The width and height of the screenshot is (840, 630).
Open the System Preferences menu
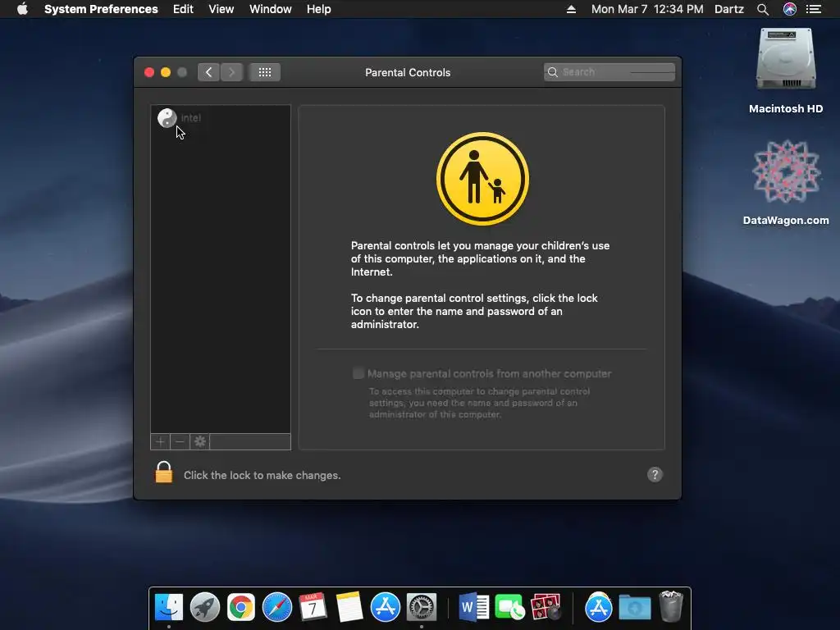101,9
